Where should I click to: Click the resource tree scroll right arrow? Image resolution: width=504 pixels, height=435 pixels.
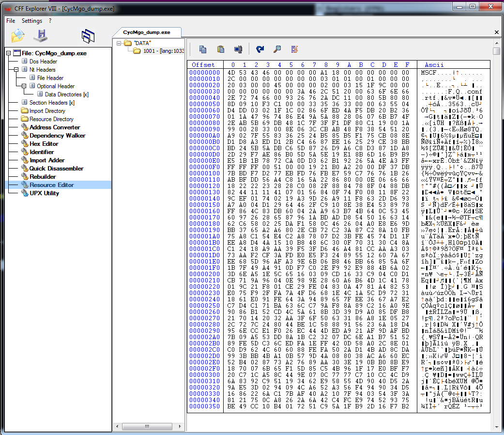180,426
